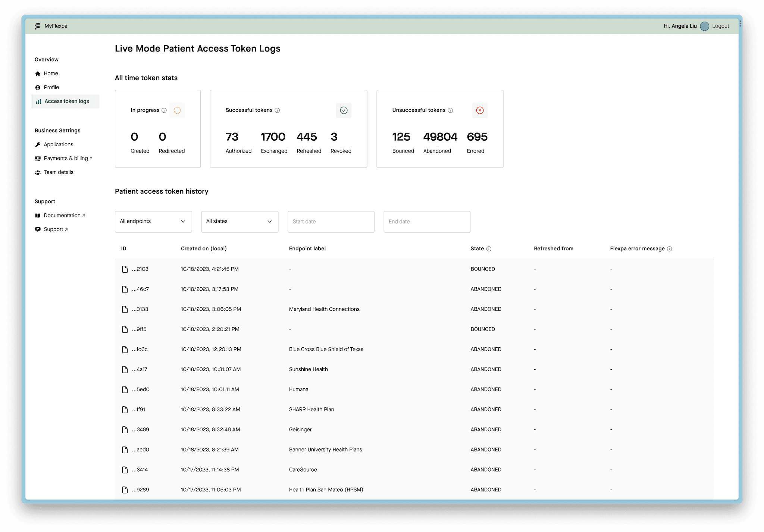Click the red X unsuccessful icon
The image size is (764, 532).
click(480, 110)
